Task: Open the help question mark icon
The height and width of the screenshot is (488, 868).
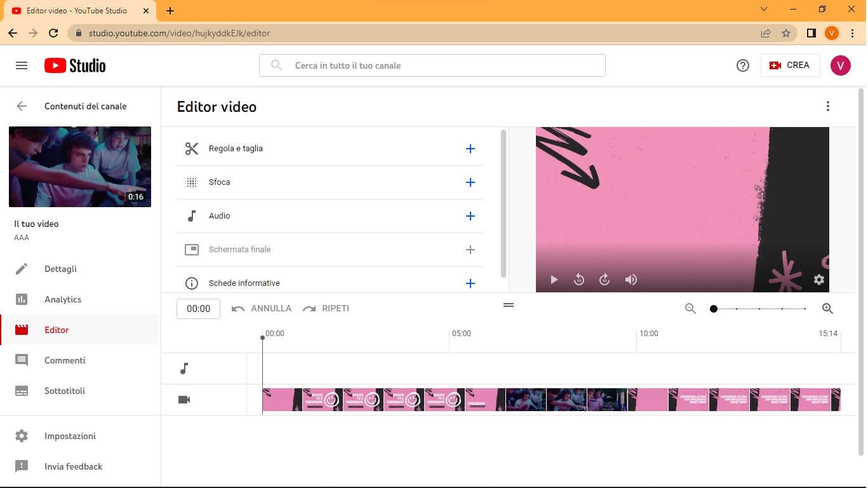Action: pos(742,65)
